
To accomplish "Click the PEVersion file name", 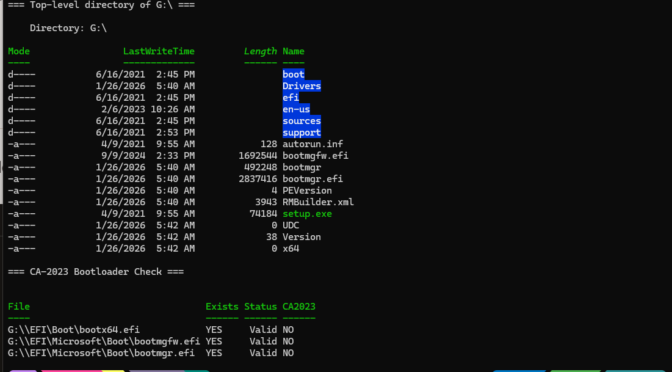I will (x=307, y=190).
